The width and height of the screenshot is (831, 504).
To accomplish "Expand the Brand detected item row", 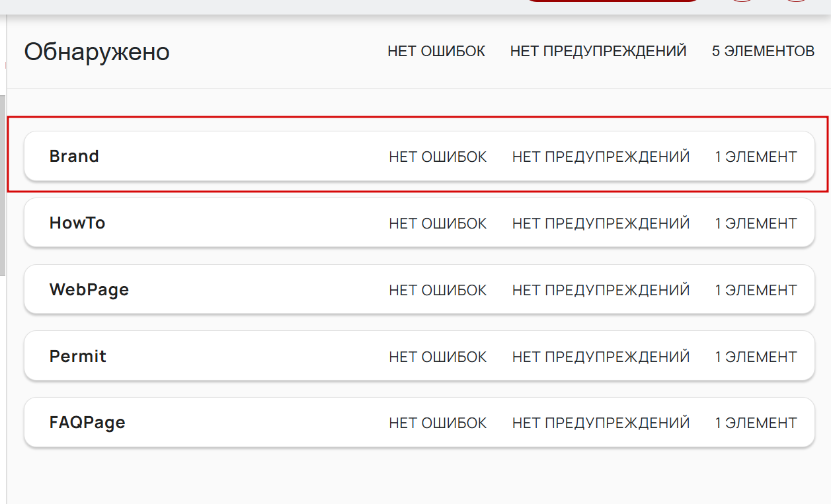I will 74,157.
